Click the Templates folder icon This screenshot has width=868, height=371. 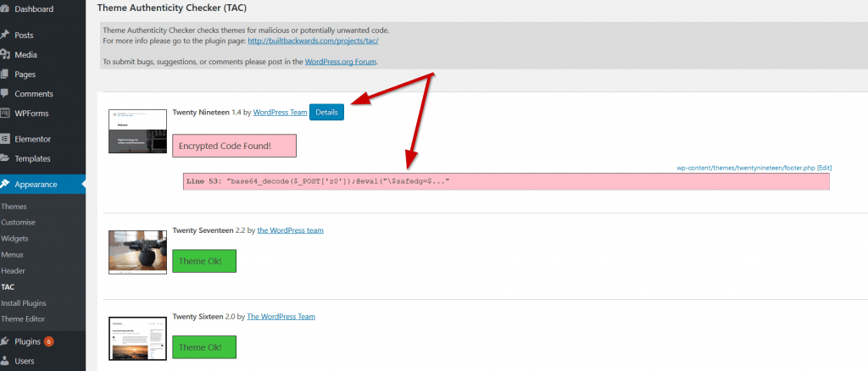click(4, 158)
